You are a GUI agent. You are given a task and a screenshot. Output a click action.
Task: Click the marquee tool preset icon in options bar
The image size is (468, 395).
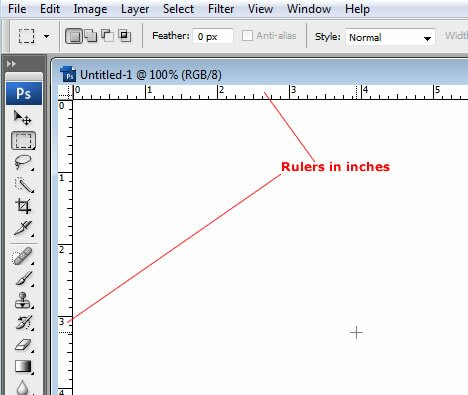point(26,36)
